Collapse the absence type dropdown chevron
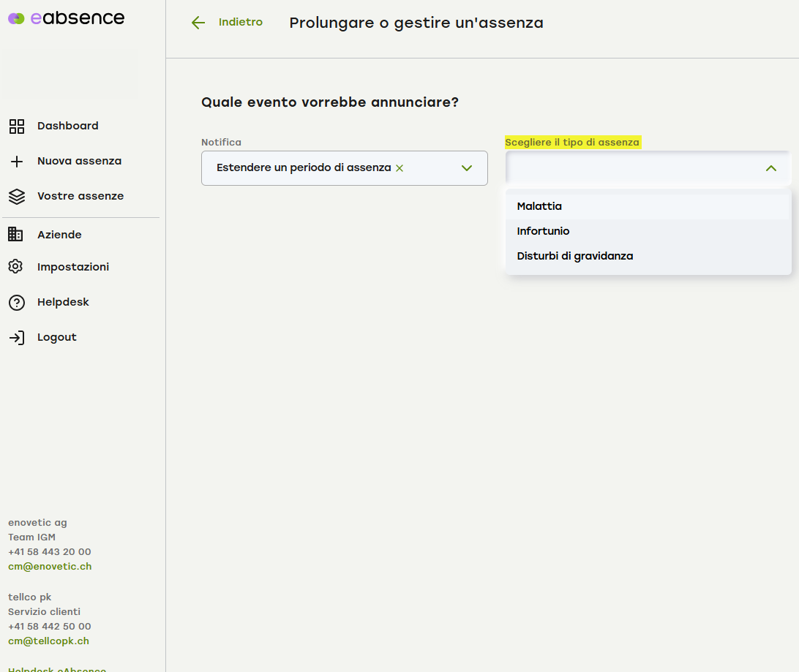This screenshot has height=672, width=799. click(770, 168)
